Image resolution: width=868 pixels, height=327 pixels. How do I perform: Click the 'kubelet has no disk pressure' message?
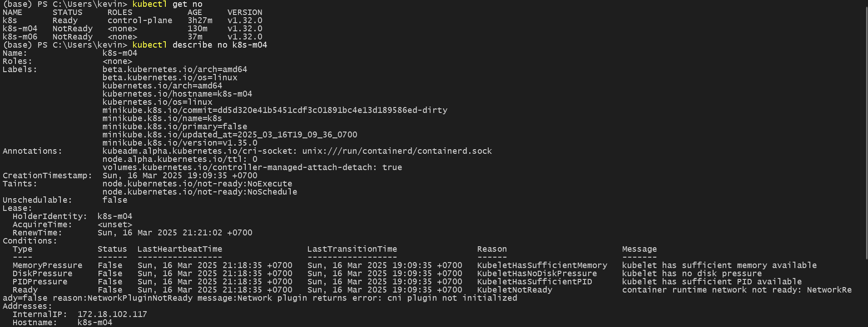[x=692, y=273]
